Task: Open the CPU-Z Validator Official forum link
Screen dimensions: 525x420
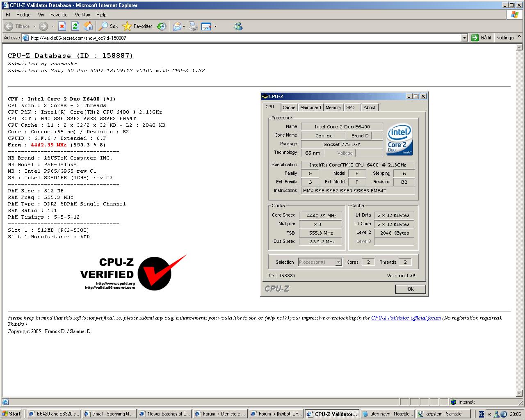Action: click(406, 318)
